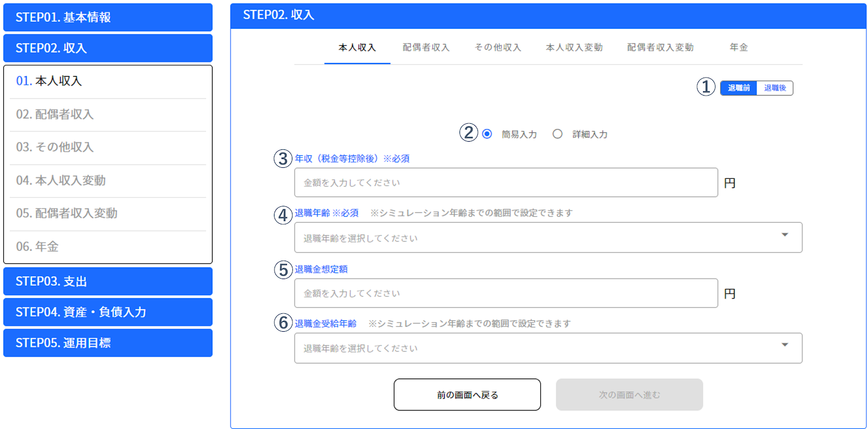
Task: Select 01. 本人収入 in the sidebar
Action: [x=108, y=81]
